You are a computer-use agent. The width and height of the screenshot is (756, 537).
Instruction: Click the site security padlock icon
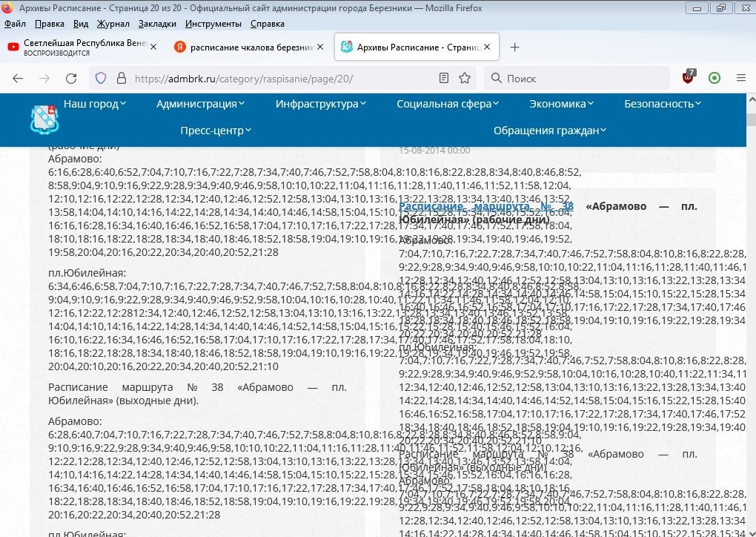(x=121, y=78)
